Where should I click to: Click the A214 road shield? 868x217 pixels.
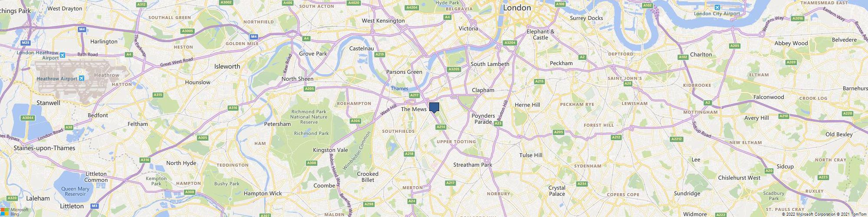[441, 127]
